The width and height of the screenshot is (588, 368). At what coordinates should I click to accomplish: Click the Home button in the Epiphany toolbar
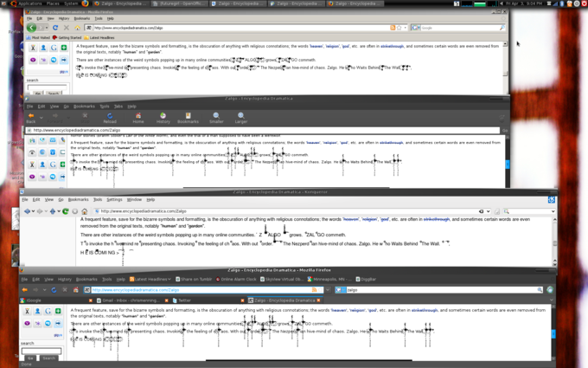138,118
